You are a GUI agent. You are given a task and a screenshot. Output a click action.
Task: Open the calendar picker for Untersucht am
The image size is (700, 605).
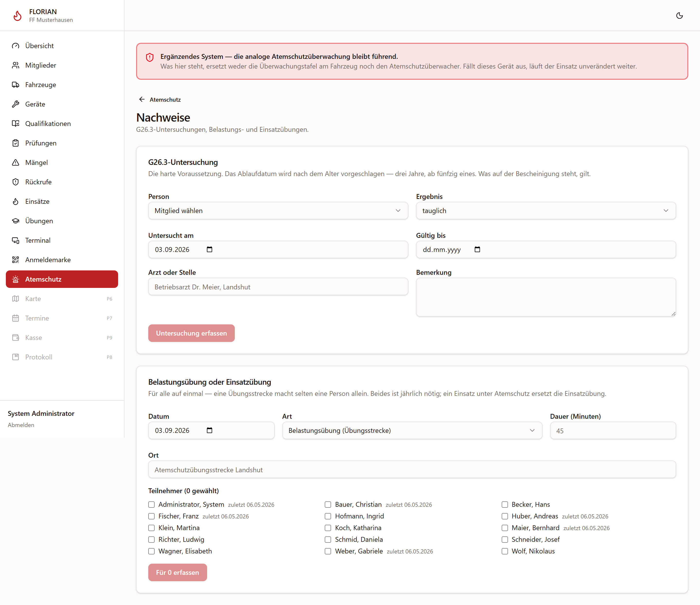click(210, 249)
